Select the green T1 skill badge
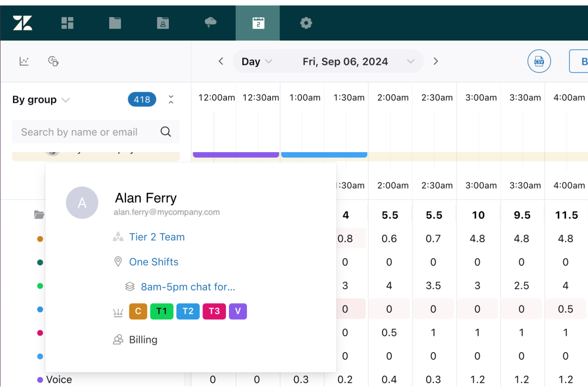This screenshot has height=392, width=588. click(162, 311)
